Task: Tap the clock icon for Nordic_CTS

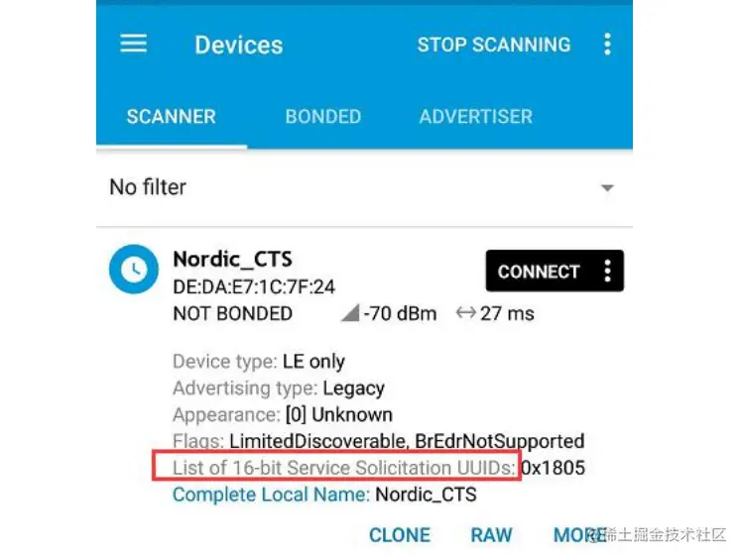Action: (134, 269)
